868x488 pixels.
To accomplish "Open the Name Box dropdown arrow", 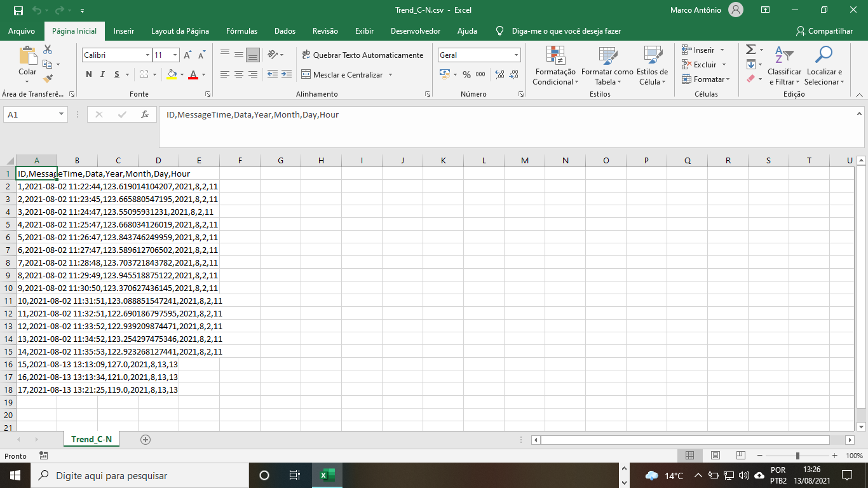I will pyautogui.click(x=62, y=115).
